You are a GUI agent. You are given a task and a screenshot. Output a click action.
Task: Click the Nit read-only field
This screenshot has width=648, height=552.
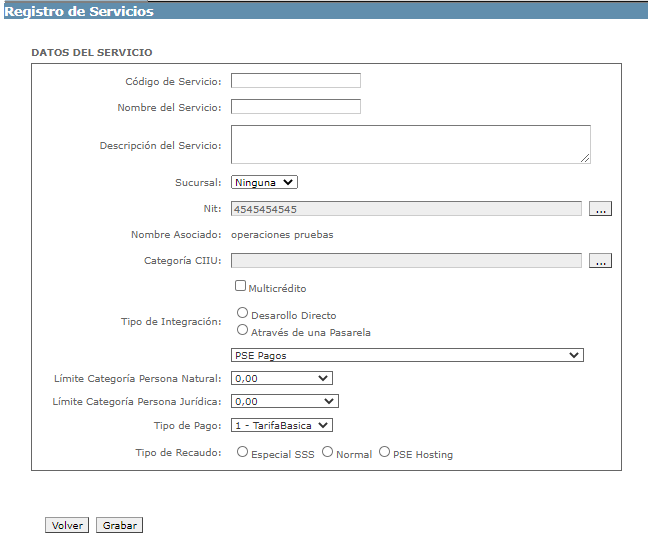[x=406, y=209]
